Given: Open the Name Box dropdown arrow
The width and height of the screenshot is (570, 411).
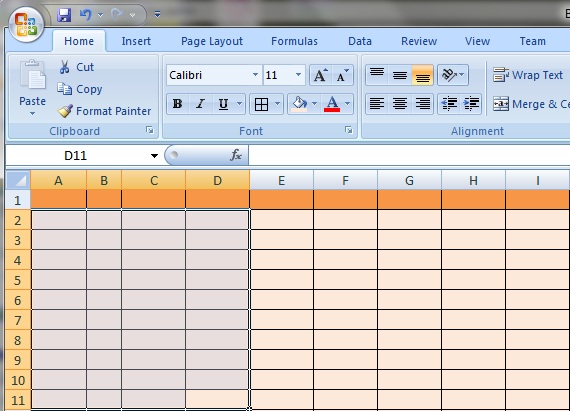Looking at the screenshot, I should coord(154,156).
